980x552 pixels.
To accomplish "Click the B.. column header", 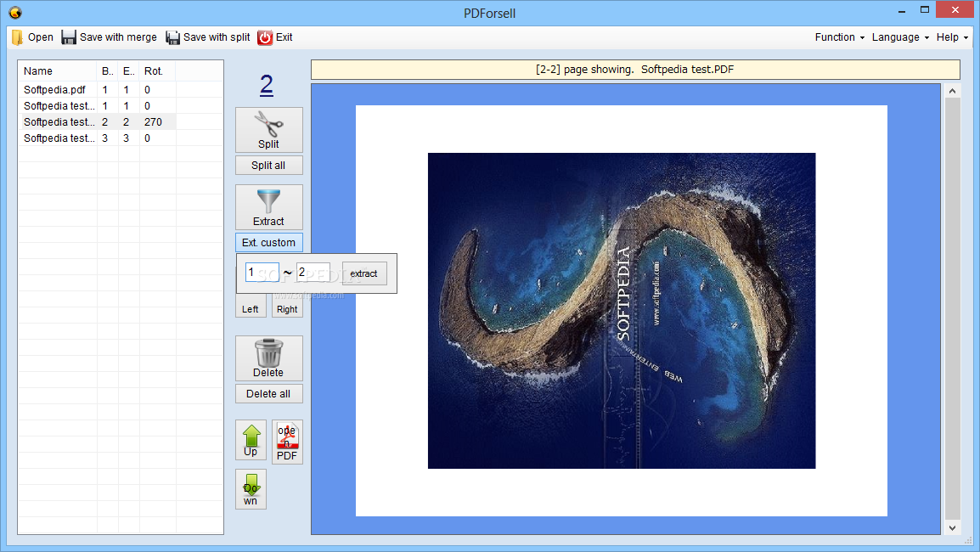I will 108,71.
